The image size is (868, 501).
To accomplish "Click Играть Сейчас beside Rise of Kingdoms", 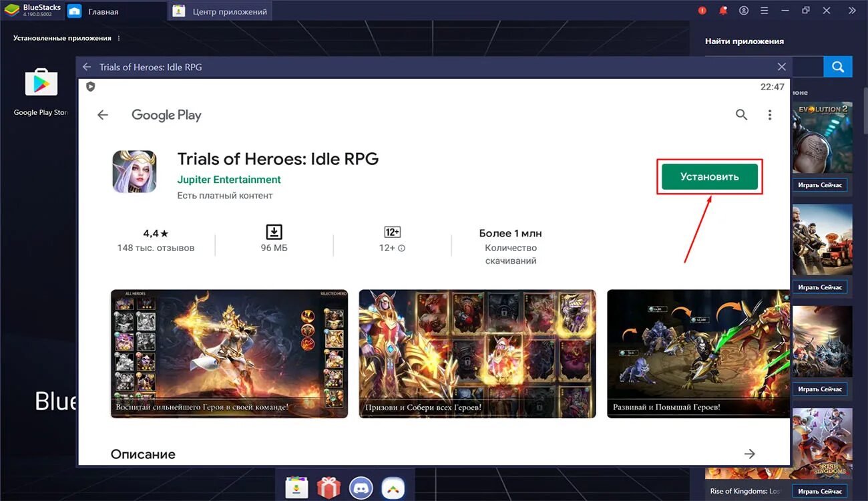I will (821, 492).
